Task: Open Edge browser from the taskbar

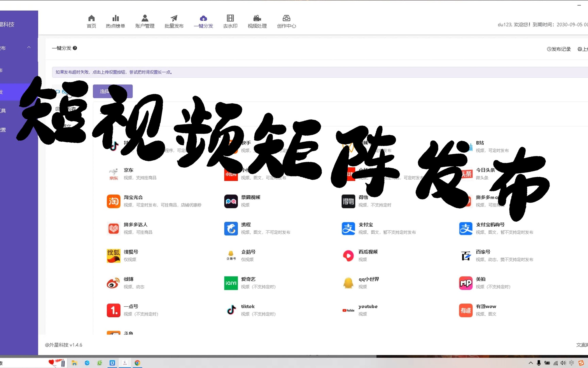Action: coord(87,363)
